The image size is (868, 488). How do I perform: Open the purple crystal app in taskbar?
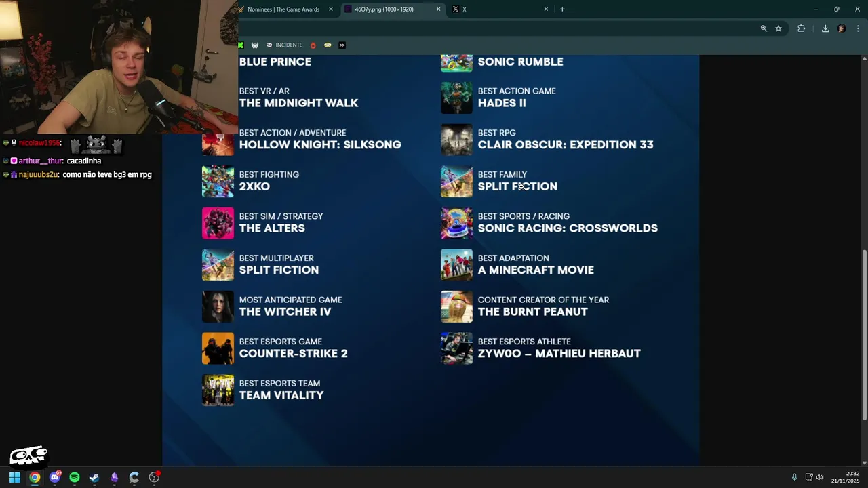point(114,477)
